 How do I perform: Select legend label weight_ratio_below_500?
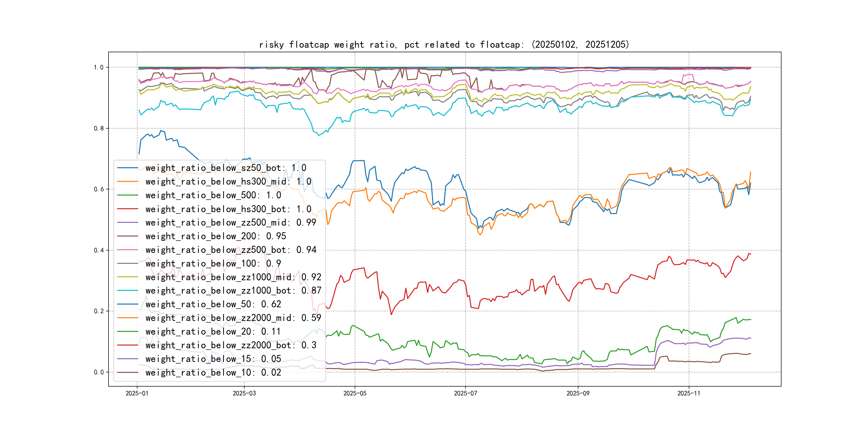coord(213,195)
